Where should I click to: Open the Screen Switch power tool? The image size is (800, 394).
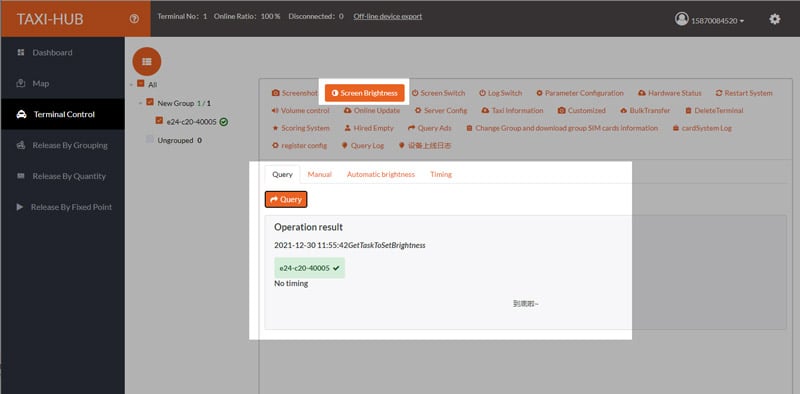pos(438,93)
